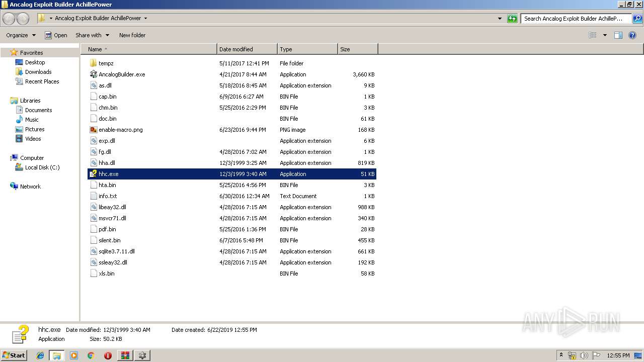This screenshot has width=644, height=362.
Task: Open the Share with dropdown
Action: [x=92, y=35]
